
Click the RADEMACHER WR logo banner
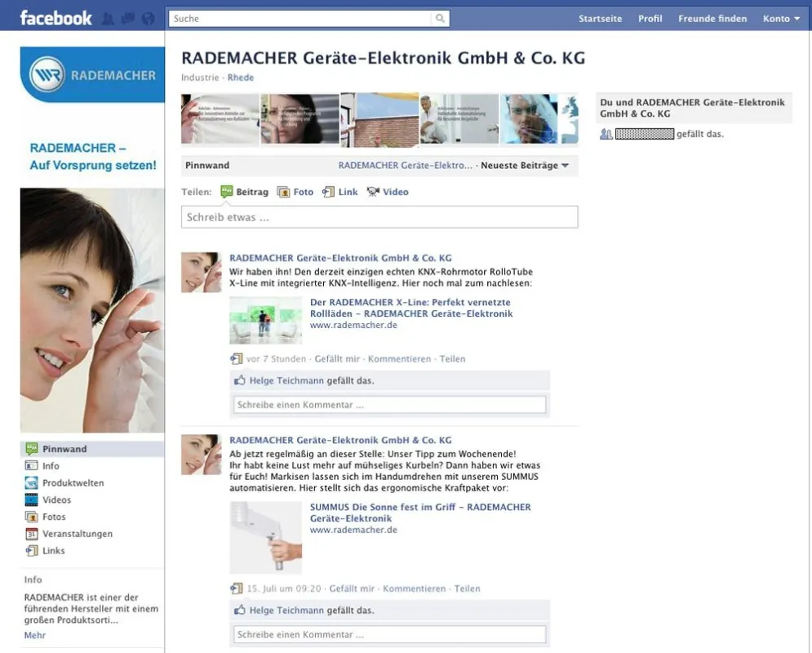click(x=92, y=74)
